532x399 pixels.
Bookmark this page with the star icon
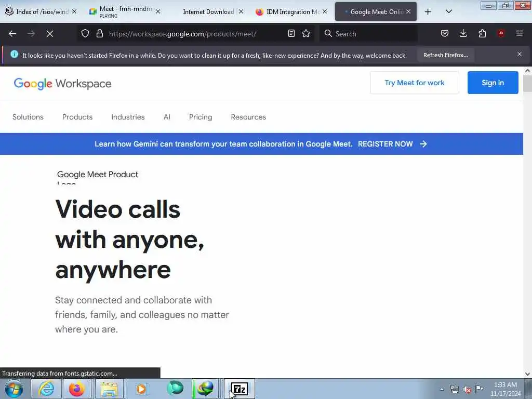click(x=306, y=34)
